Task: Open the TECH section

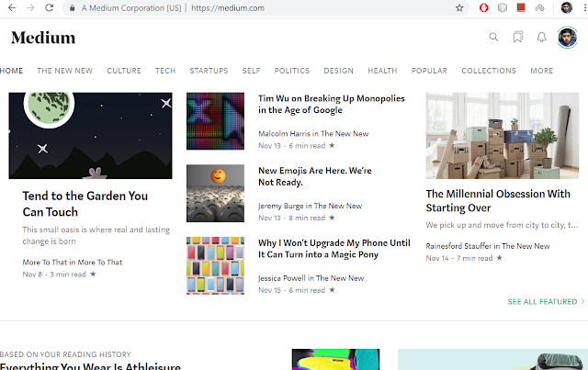Action: coord(165,71)
